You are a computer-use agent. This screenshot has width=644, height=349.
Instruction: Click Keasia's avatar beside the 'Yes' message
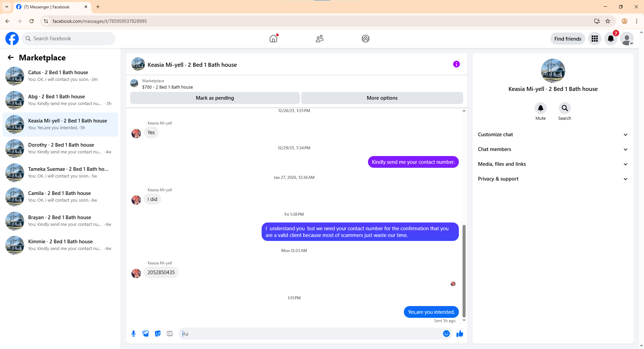pos(136,133)
